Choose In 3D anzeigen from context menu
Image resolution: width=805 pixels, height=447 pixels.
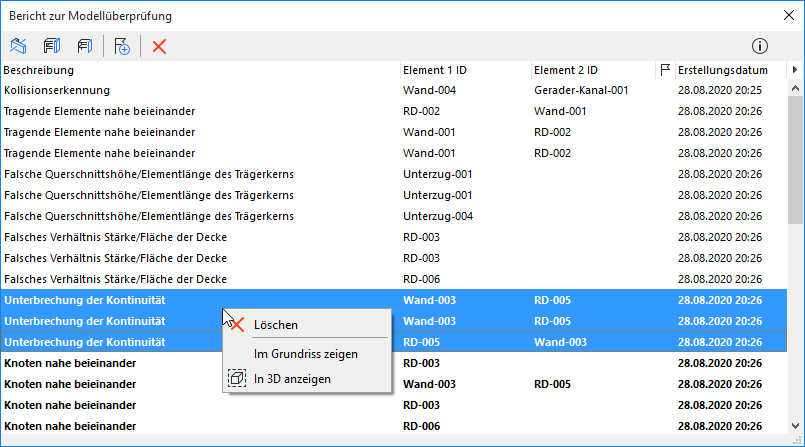(x=292, y=379)
